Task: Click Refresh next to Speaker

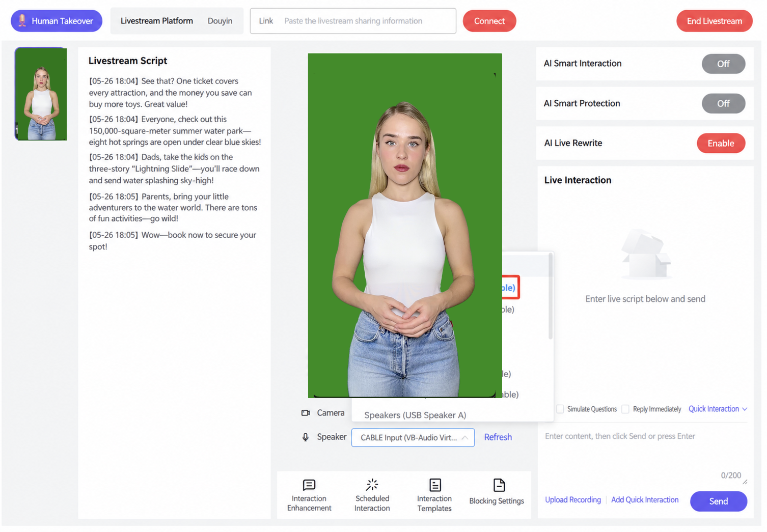Action: tap(498, 437)
